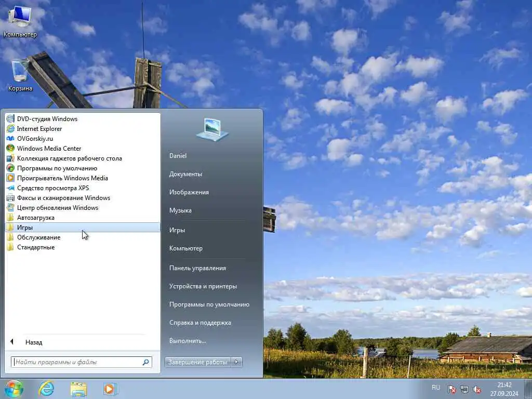Viewport: 532px width, 399px height.
Task: Expand the Игры folder in programs
Action: coord(83,228)
